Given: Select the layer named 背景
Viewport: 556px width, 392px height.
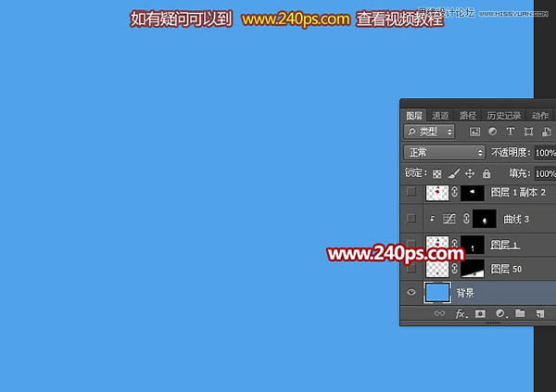Looking at the screenshot, I should (x=465, y=293).
